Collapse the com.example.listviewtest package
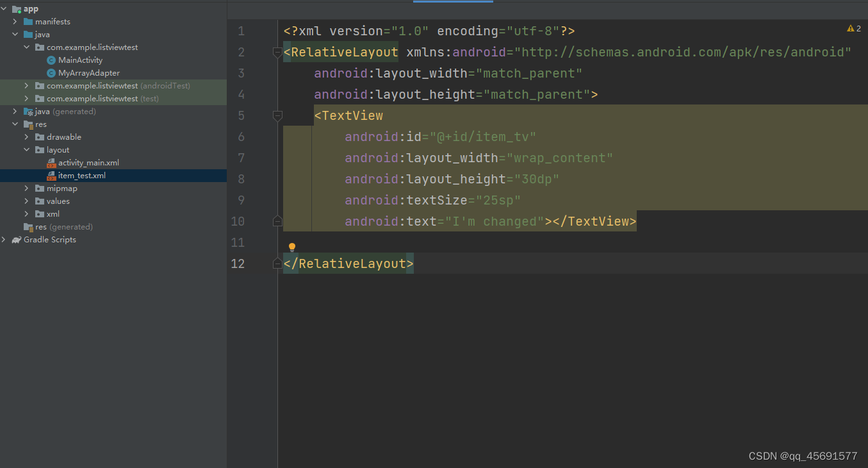This screenshot has width=868, height=468. click(27, 47)
